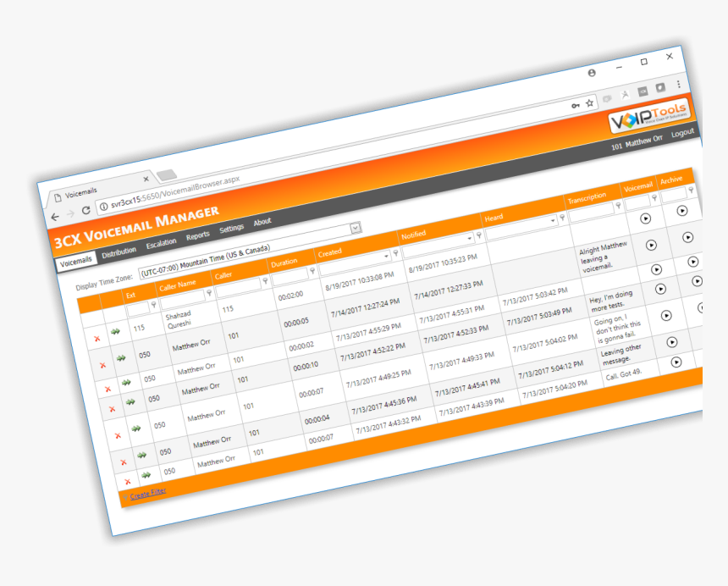Click the Heard filter pin icon
Screen dimensions: 728x586
(562, 217)
